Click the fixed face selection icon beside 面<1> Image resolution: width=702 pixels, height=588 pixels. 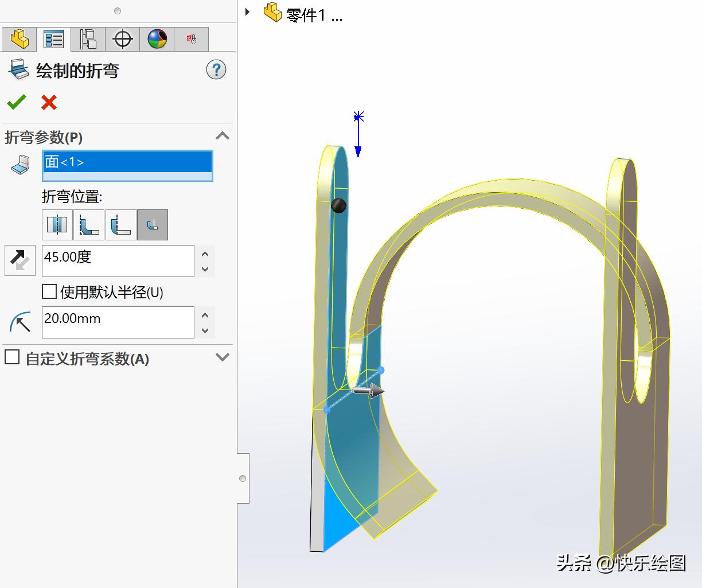click(x=20, y=165)
